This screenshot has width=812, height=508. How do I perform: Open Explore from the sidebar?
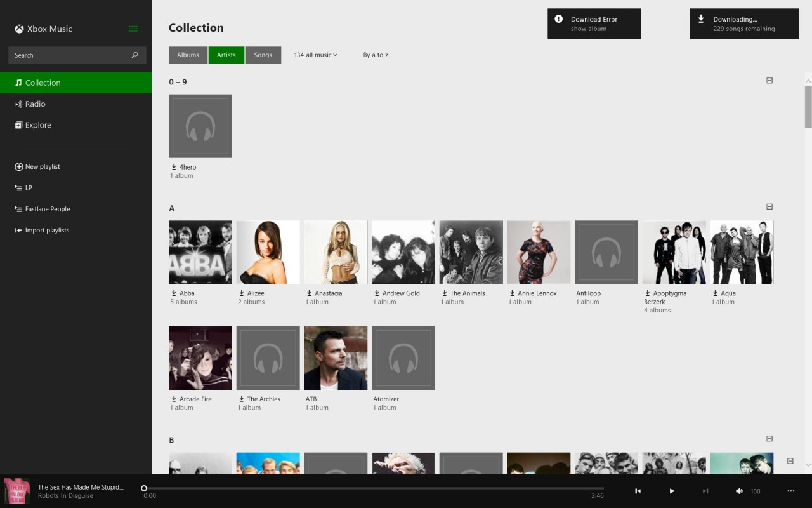tap(38, 124)
